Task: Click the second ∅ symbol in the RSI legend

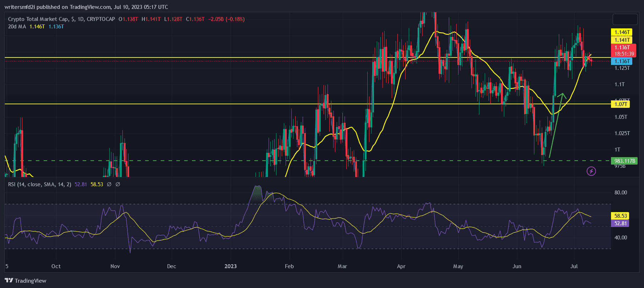Action: 118,184
